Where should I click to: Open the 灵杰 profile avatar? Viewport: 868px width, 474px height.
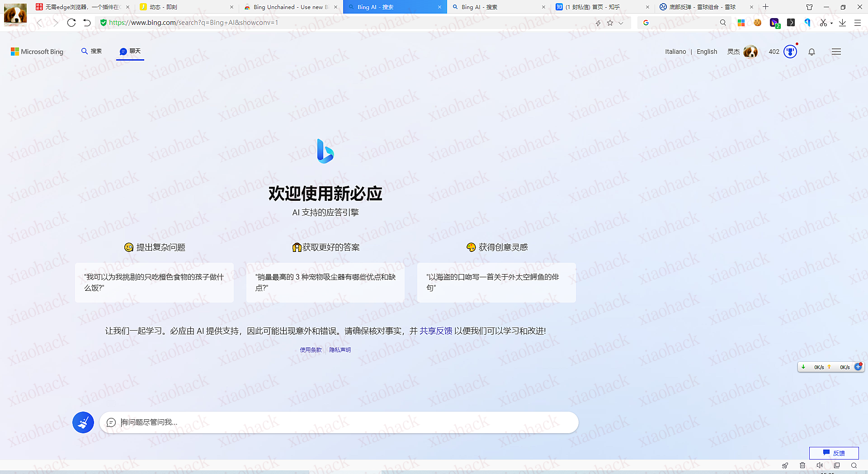pos(750,52)
